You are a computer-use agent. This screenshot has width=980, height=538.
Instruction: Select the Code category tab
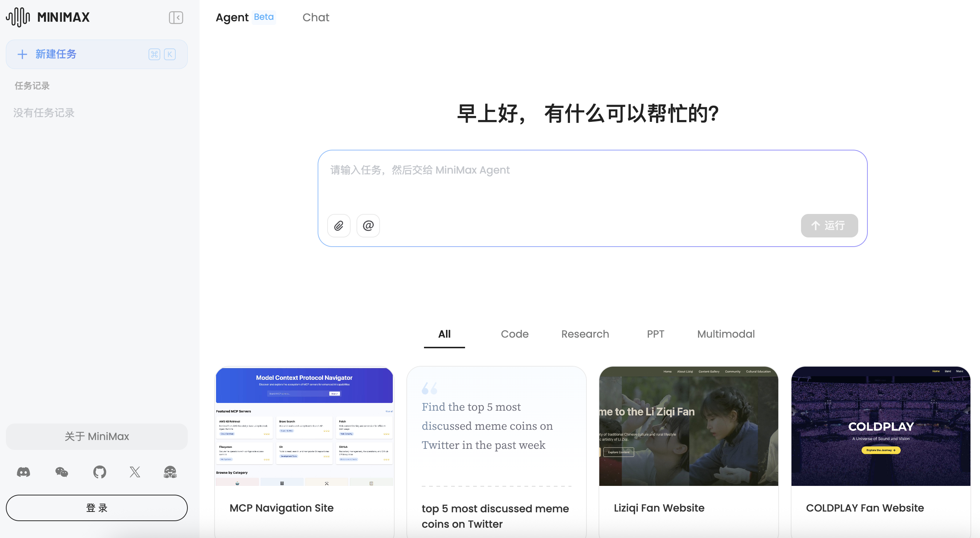coord(515,334)
